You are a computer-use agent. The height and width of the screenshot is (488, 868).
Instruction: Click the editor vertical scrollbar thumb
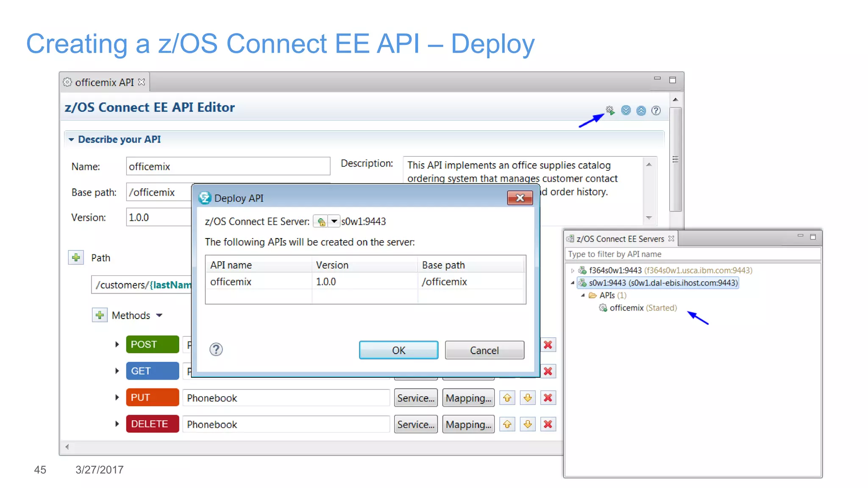pyautogui.click(x=676, y=159)
